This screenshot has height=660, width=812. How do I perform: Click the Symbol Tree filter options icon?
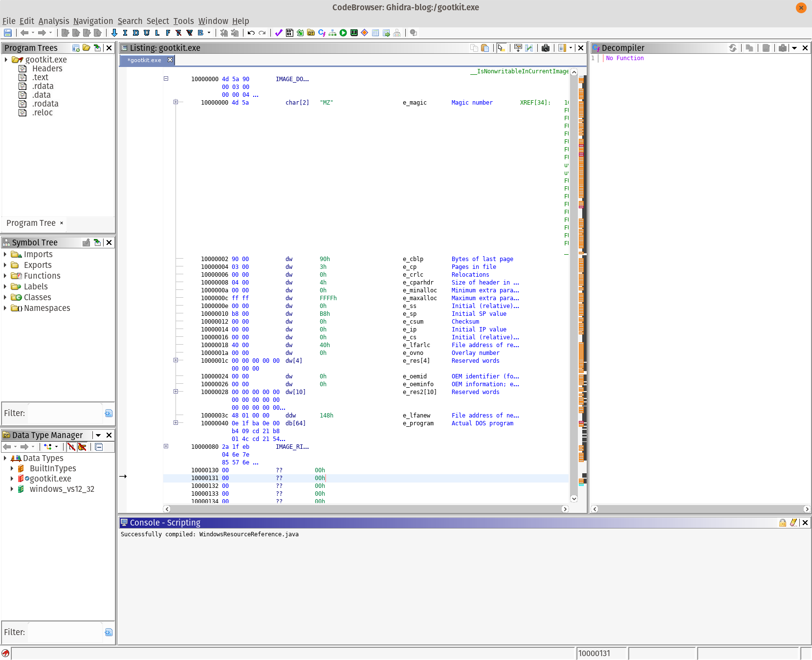[x=109, y=414]
